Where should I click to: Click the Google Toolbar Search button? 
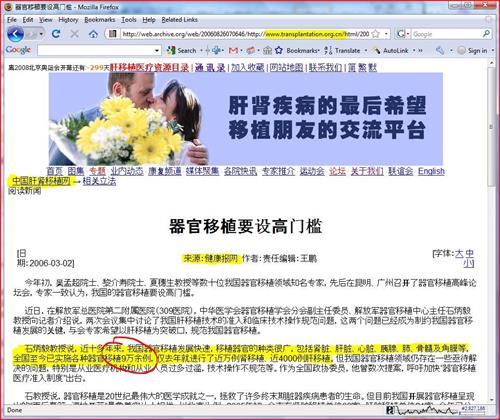tap(182, 51)
